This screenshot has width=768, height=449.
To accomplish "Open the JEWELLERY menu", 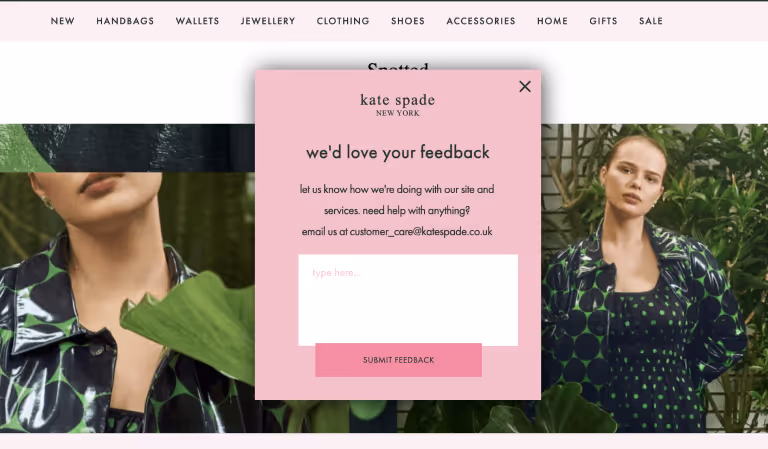I will 268,21.
